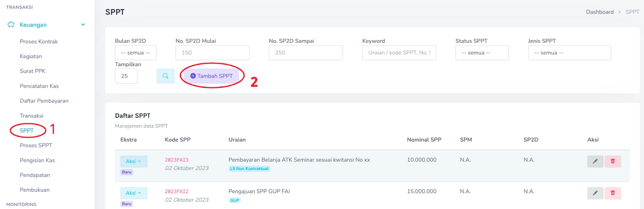
Task: Go to Pencatatan Kas menu item
Action: (x=39, y=86)
